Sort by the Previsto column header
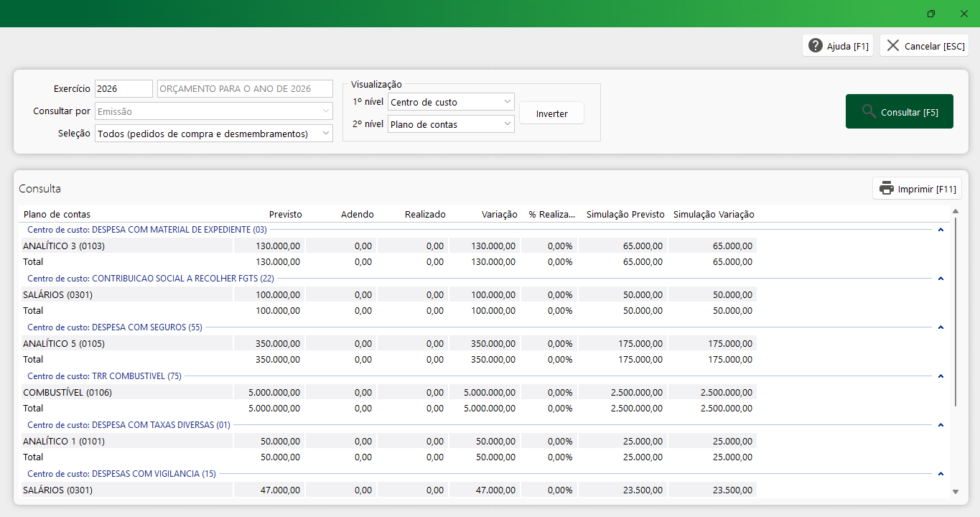This screenshot has height=517, width=980. coord(285,215)
